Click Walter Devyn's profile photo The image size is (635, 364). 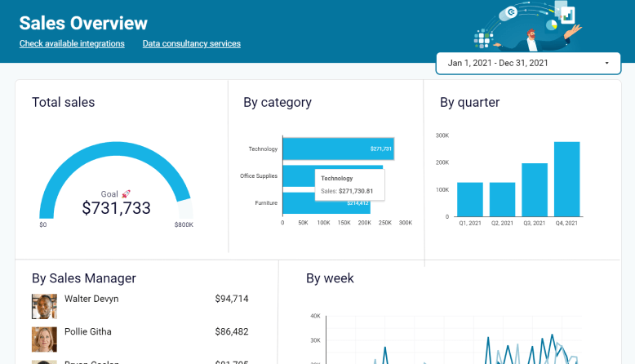click(44, 307)
